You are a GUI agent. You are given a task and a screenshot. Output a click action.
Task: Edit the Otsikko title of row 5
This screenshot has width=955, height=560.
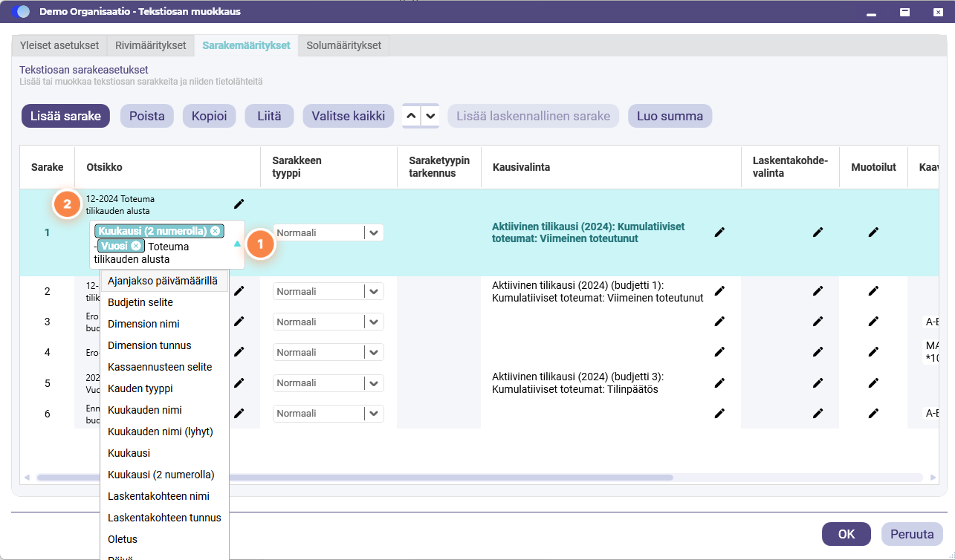tap(239, 382)
